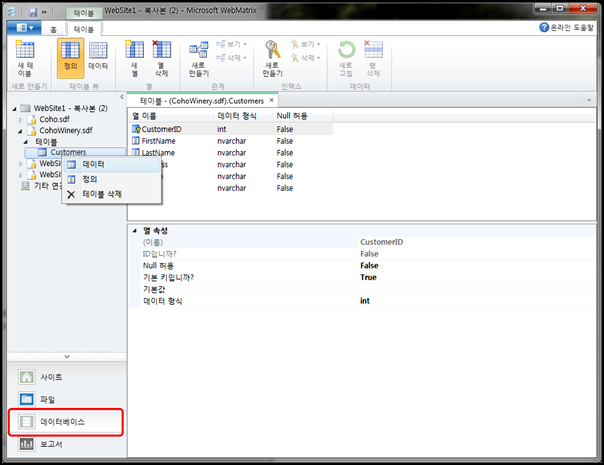Viewport: 604px width, 465px height.
Task: Click int data type of CustomerID row
Action: click(x=222, y=129)
